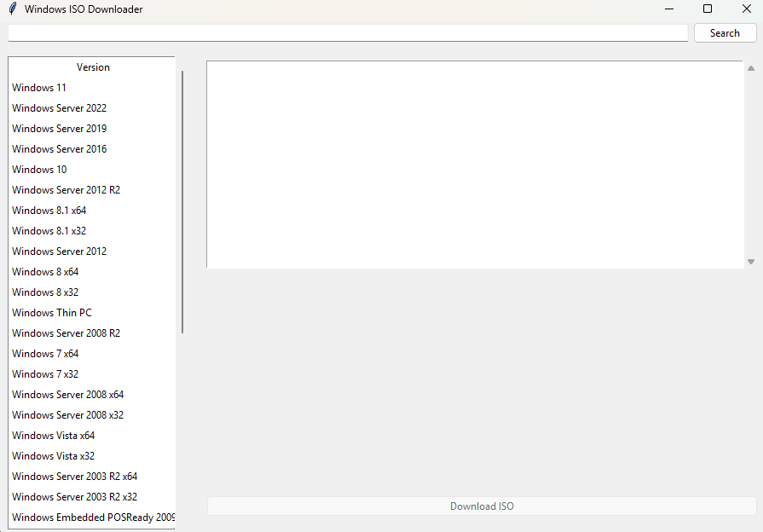Choose Windows Server 2019 from the list

tap(91, 129)
